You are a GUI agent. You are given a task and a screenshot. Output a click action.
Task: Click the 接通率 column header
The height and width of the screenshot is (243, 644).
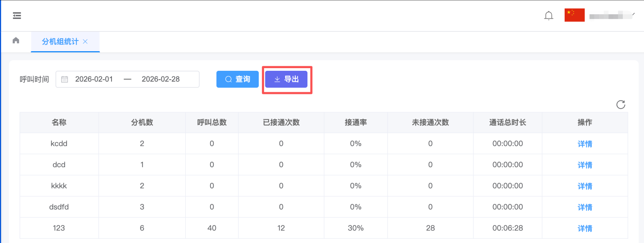(355, 122)
